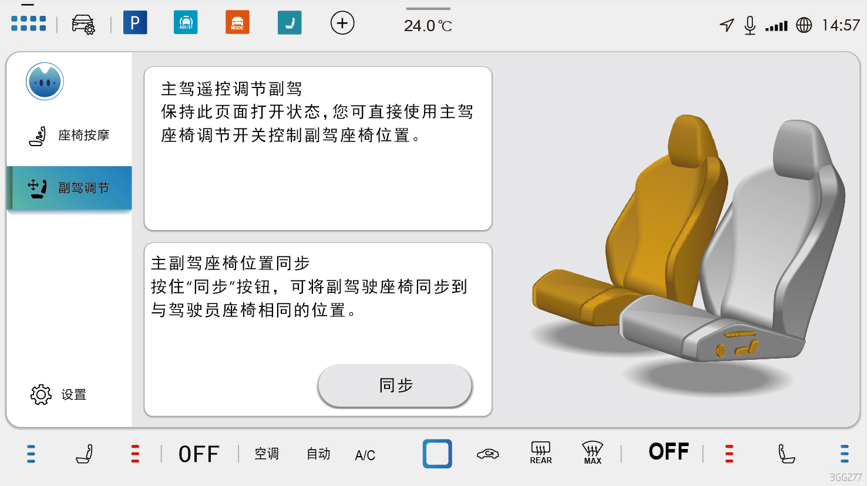The height and width of the screenshot is (486, 868).
Task: Tap the blue P parking icon
Action: tap(135, 23)
